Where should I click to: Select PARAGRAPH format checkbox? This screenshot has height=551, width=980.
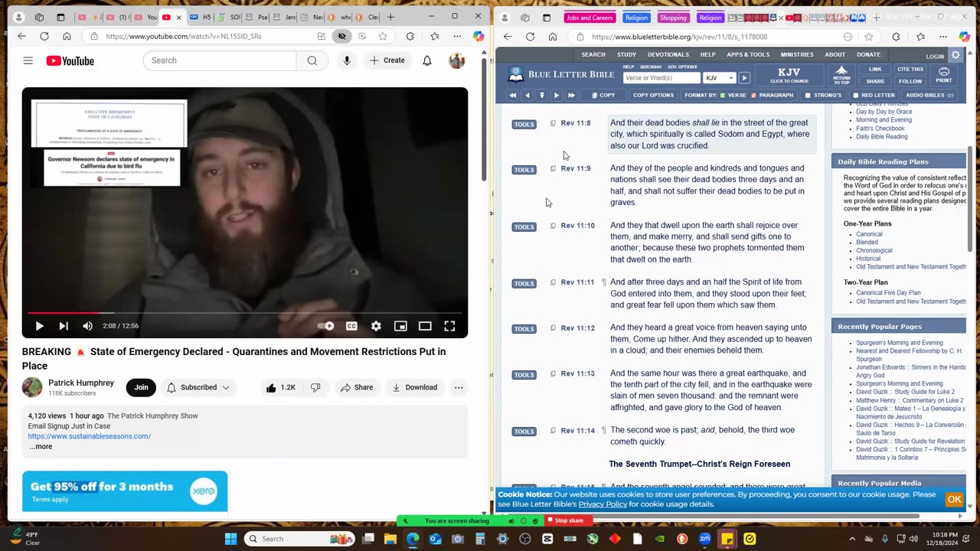[753, 96]
